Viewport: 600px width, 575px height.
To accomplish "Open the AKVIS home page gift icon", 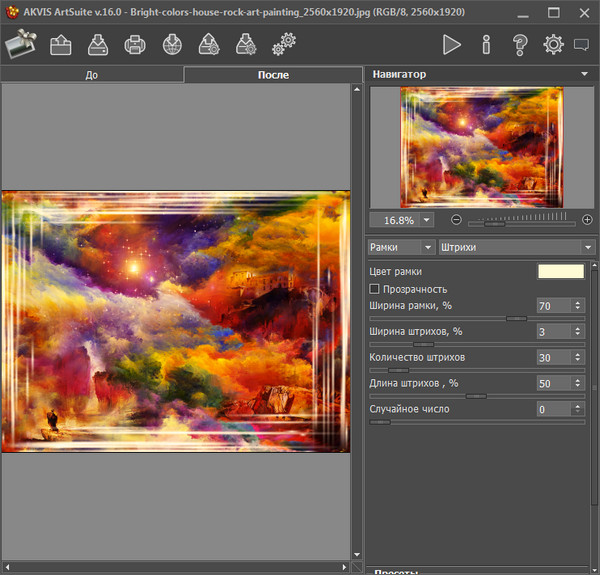I will [21, 44].
